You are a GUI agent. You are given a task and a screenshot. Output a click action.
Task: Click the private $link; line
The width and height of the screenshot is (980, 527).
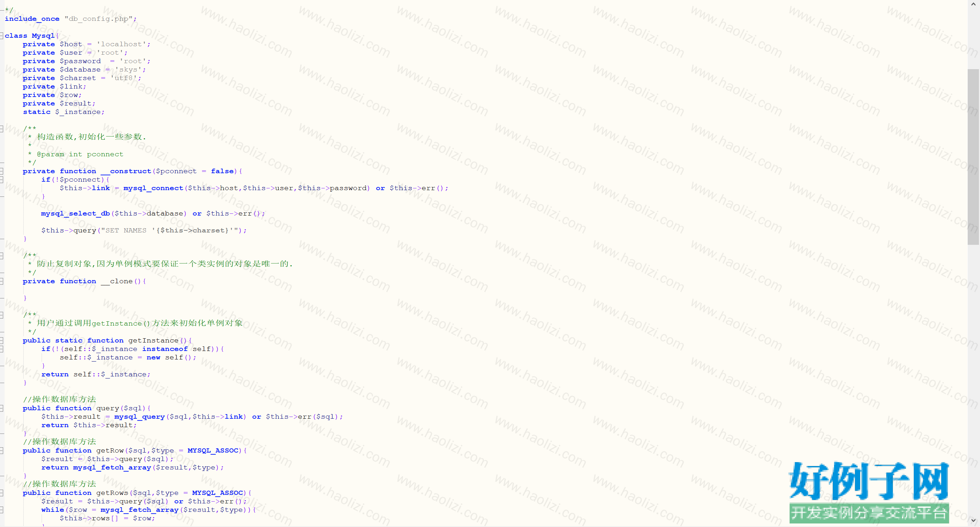(x=54, y=86)
